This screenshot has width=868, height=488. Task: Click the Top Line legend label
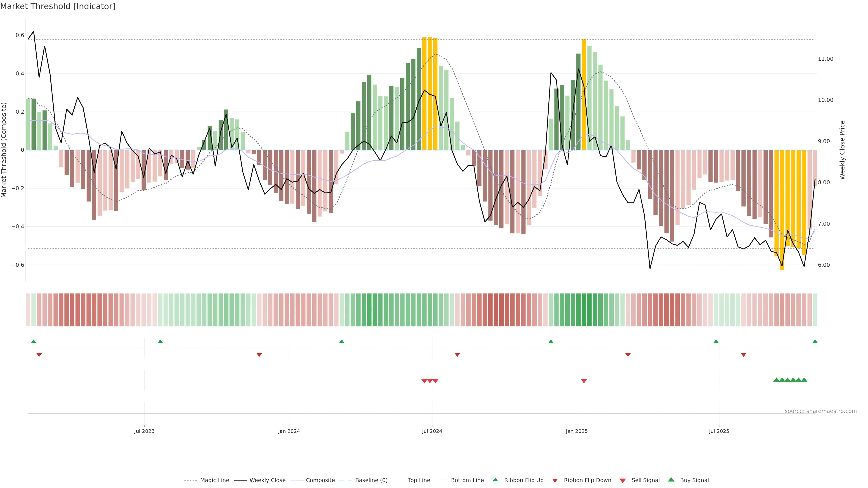pyautogui.click(x=419, y=480)
